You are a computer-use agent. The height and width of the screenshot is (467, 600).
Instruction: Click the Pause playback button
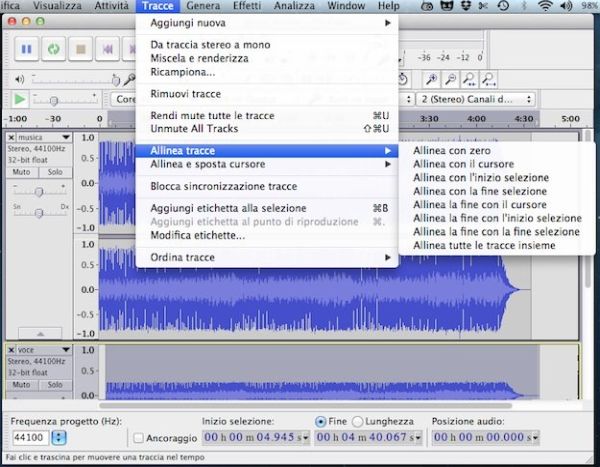pos(27,47)
